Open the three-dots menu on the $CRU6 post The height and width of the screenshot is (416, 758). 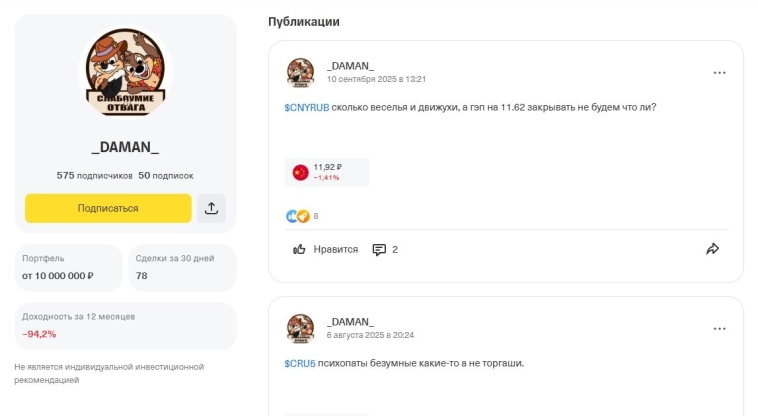pos(719,328)
